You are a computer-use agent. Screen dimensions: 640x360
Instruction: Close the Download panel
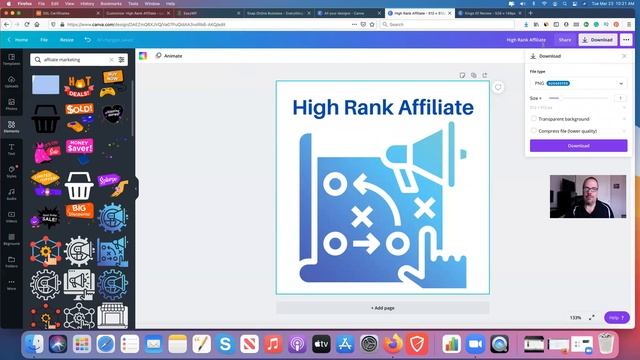(624, 56)
